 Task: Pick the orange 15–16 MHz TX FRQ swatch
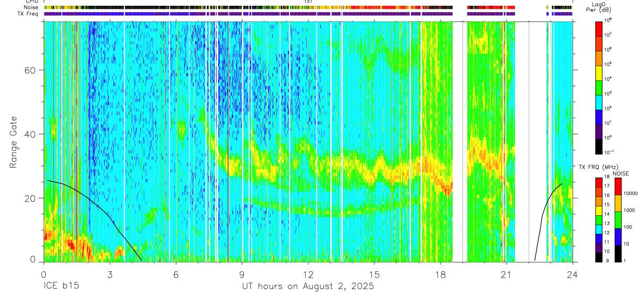599,201
